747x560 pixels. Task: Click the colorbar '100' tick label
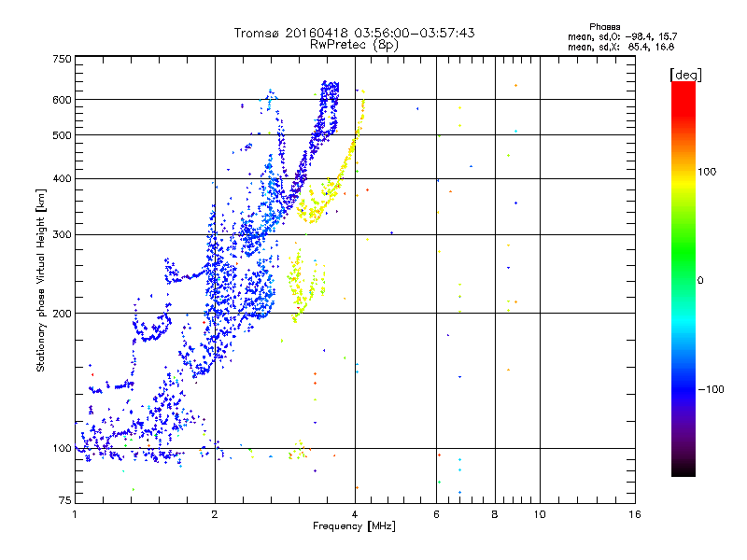(x=707, y=172)
